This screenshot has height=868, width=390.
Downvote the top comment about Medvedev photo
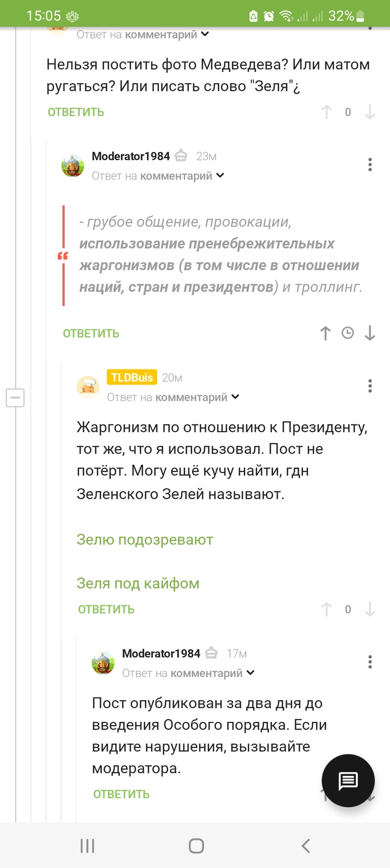click(369, 112)
